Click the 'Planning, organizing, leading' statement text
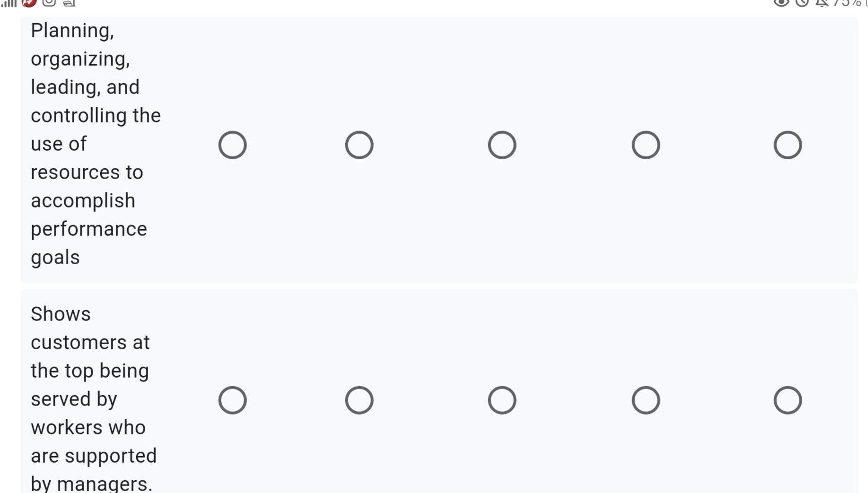Viewport: 868px width, 493px height. (x=95, y=144)
